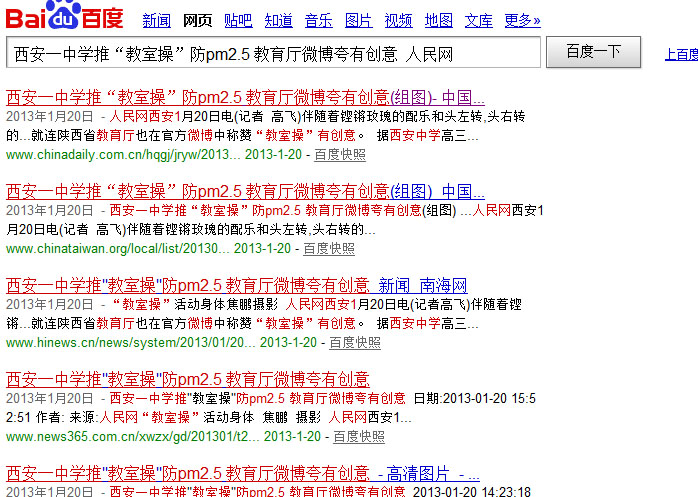This screenshot has width=698, height=497.
Task: Open the 知道 tab
Action: pos(279,20)
